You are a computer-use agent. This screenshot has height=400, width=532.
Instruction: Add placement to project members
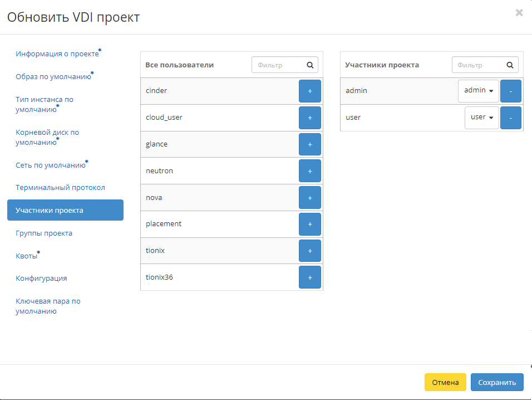[310, 224]
